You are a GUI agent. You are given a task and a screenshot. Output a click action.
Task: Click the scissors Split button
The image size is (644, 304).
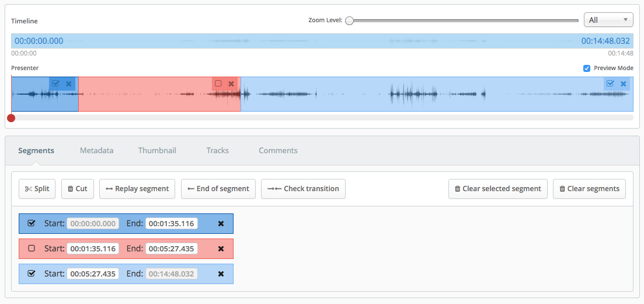coord(37,189)
